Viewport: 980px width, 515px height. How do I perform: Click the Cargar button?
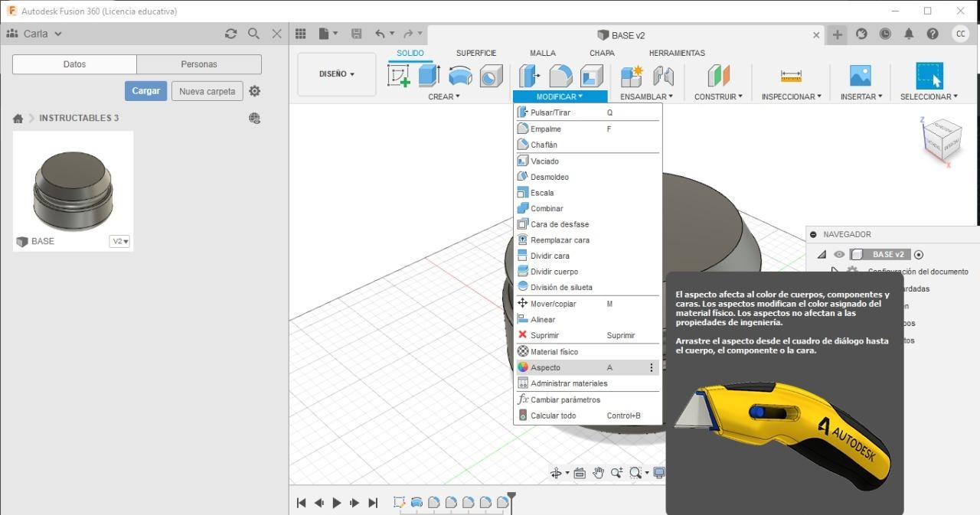coord(145,91)
